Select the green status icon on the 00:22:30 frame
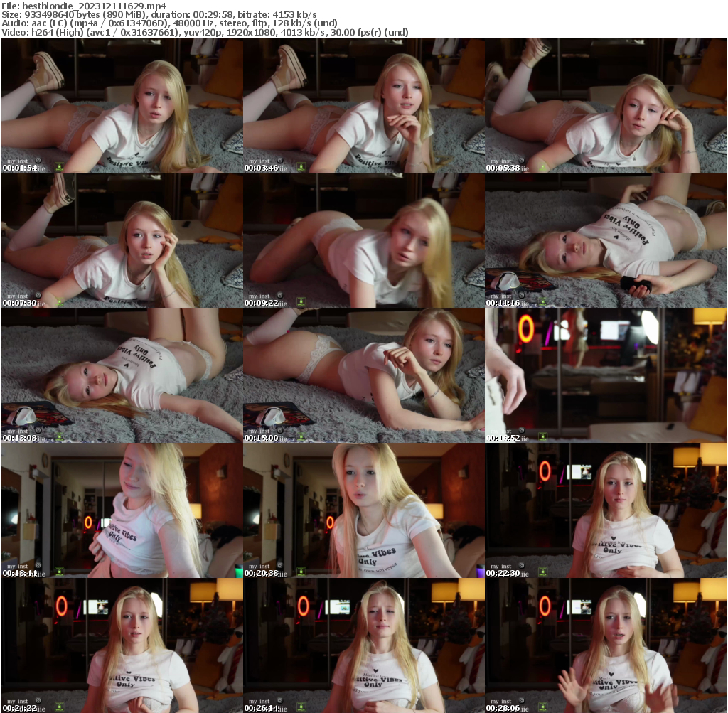Viewport: 728px width, 713px height. pos(545,571)
